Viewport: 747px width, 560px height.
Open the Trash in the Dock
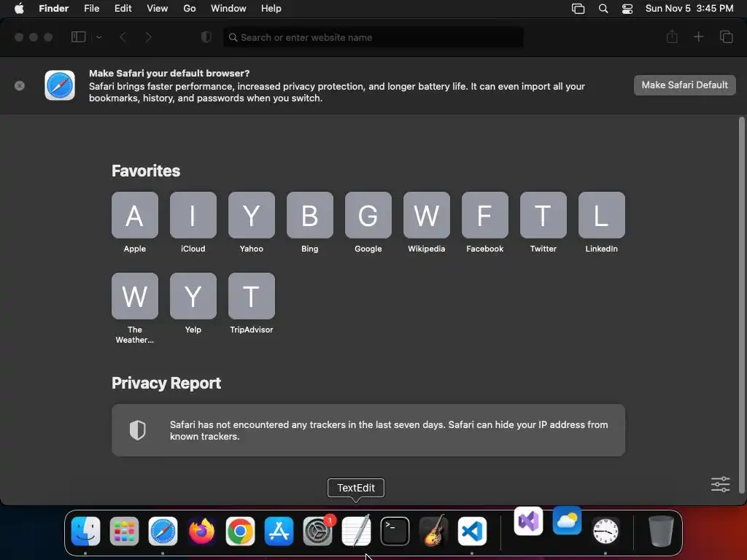pos(661,531)
